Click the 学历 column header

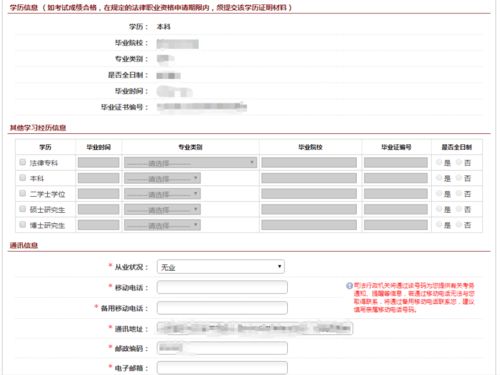(x=45, y=147)
